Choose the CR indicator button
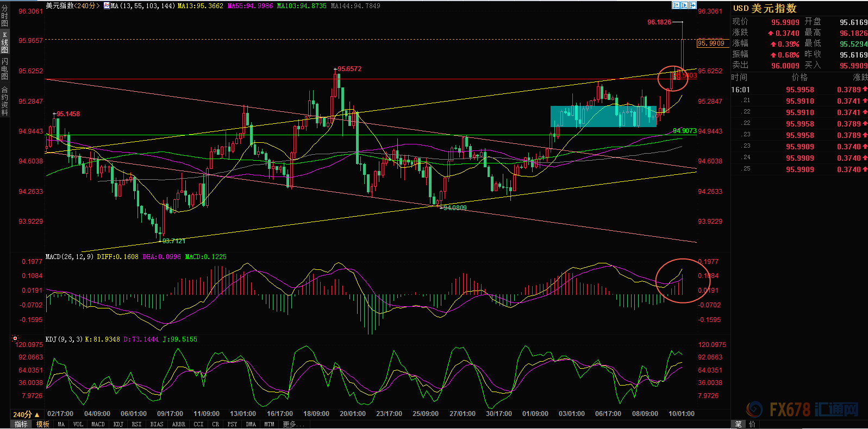 [x=216, y=424]
